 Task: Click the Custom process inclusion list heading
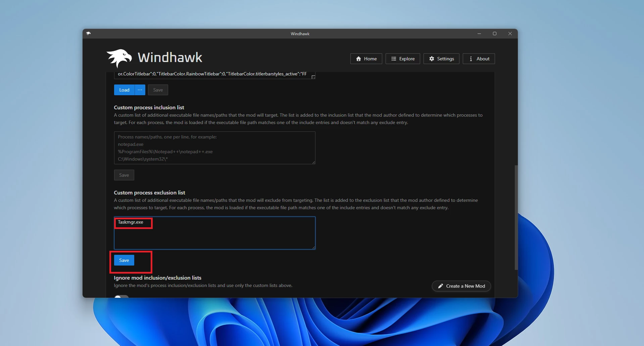(x=149, y=107)
